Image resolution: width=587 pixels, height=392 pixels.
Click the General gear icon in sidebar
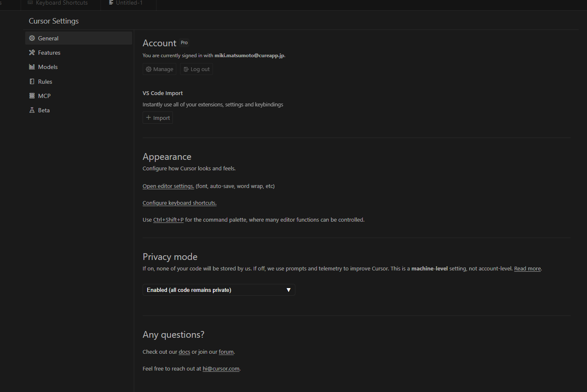coord(32,38)
